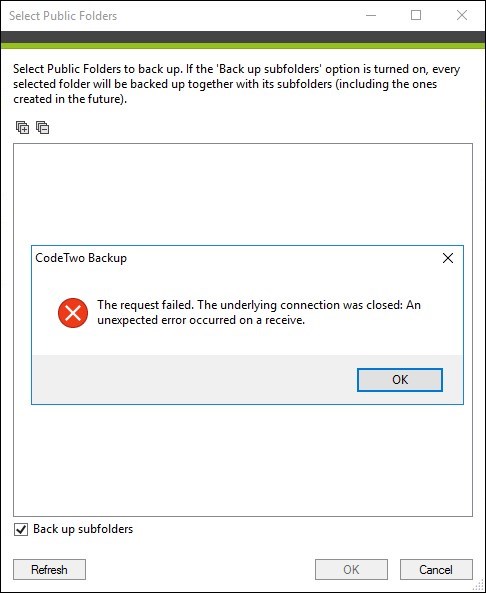The height and width of the screenshot is (593, 486).
Task: Click the red error icon
Action: pyautogui.click(x=73, y=313)
